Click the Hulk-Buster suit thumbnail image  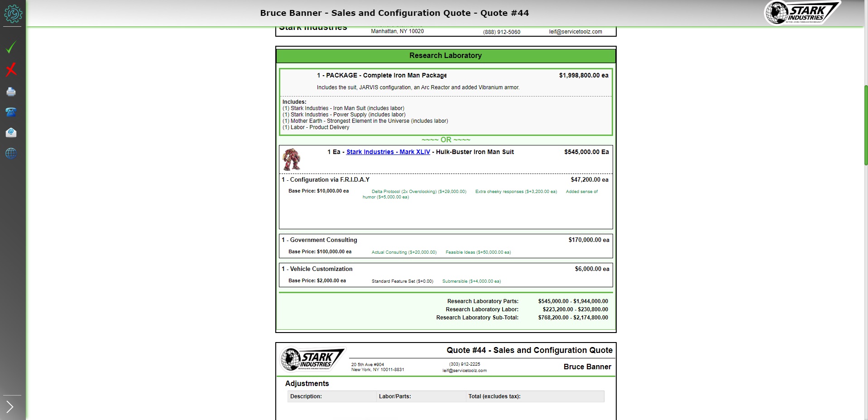[x=292, y=159]
